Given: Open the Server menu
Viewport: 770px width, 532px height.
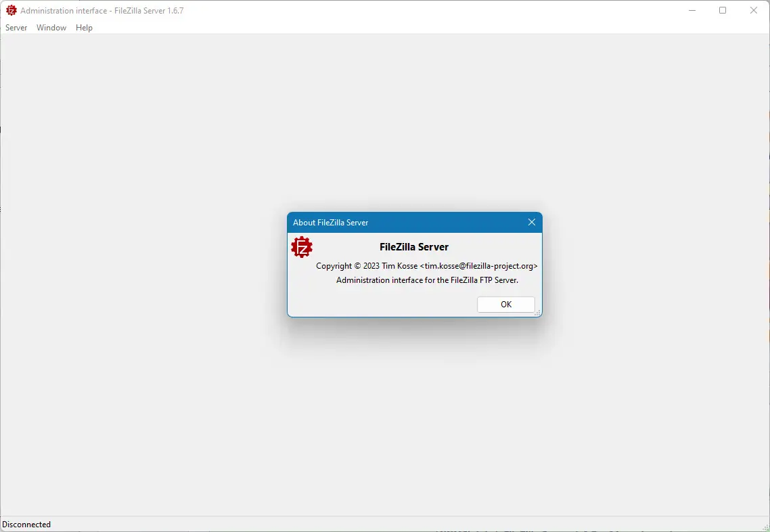Looking at the screenshot, I should [x=16, y=28].
